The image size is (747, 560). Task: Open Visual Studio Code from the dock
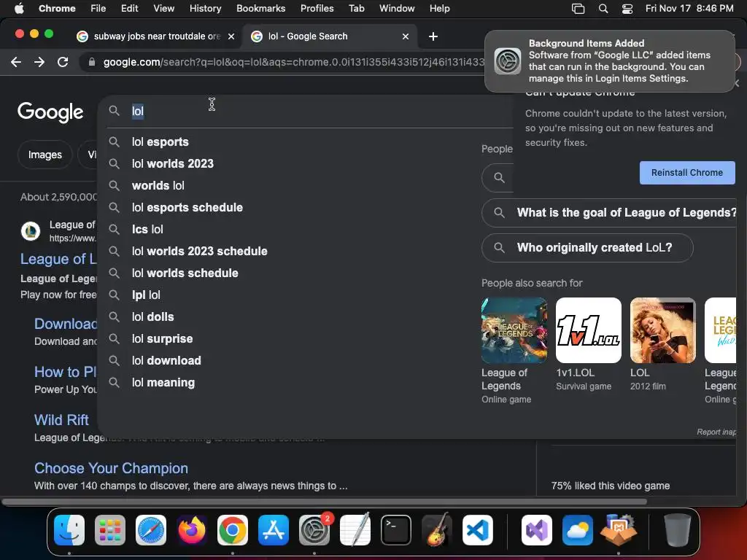[x=478, y=530]
